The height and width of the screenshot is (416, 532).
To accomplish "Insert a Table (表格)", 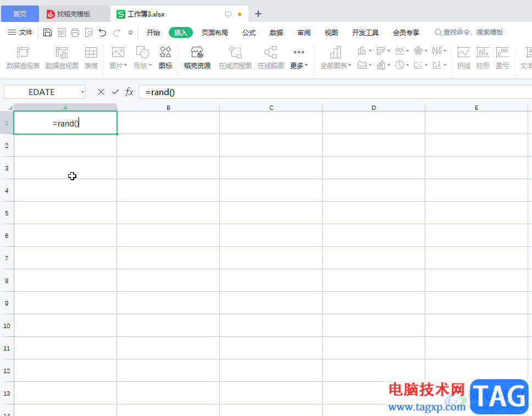I will (x=91, y=58).
